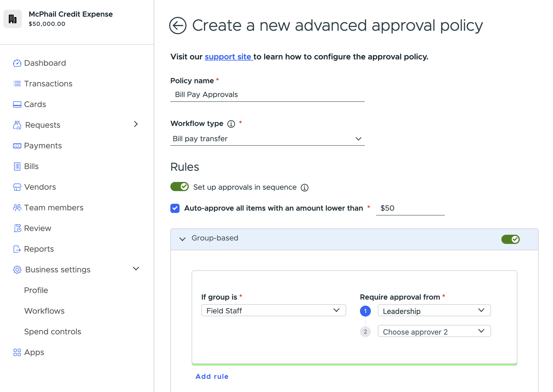Click the Apps grid icon
The width and height of the screenshot is (553, 392).
tap(17, 352)
